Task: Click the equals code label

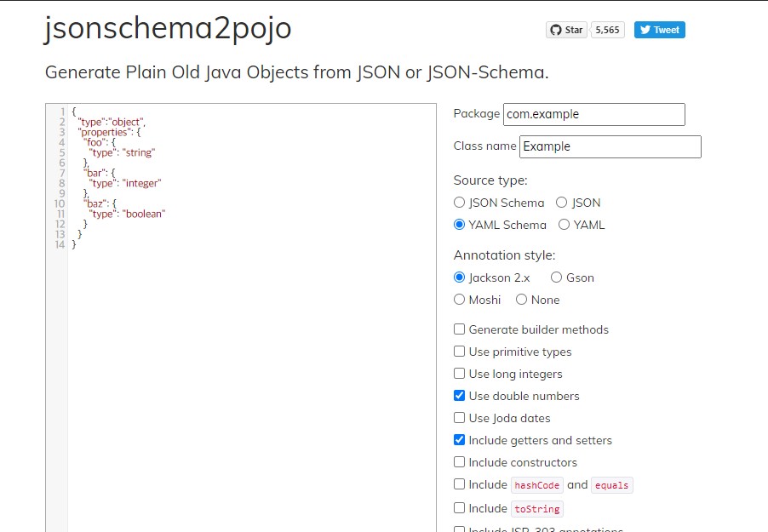Action: pos(611,485)
